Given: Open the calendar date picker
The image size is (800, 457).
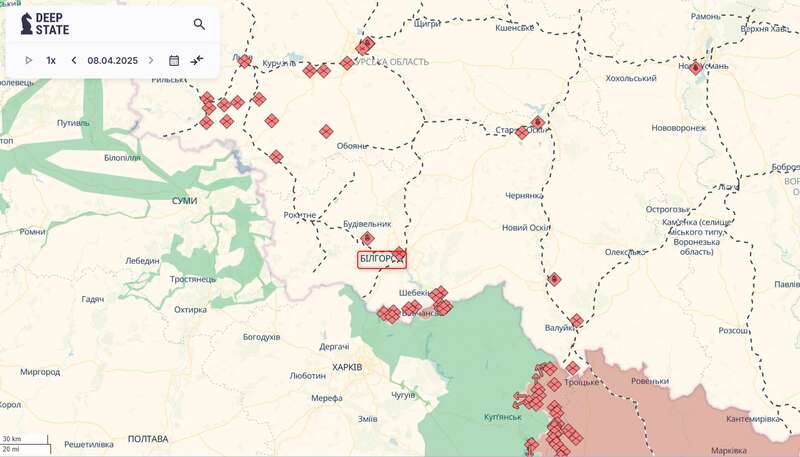Looking at the screenshot, I should [174, 60].
